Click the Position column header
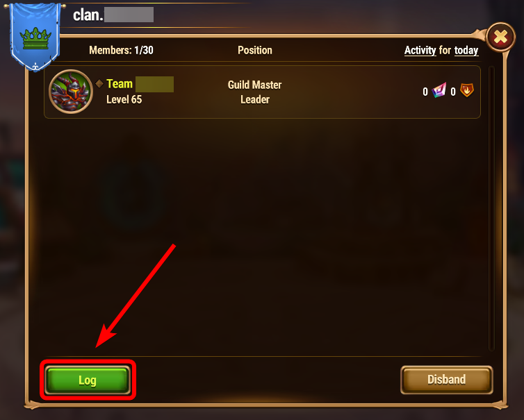 pos(255,51)
